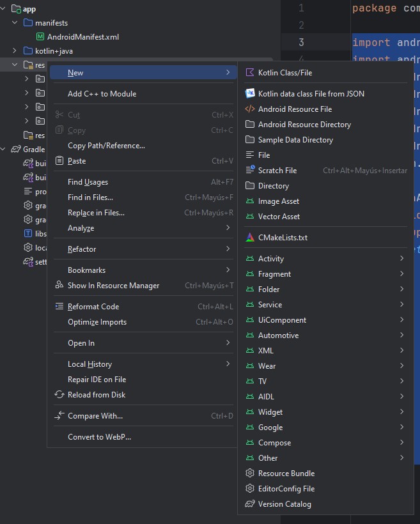
Task: Collapse the manifests folder
Action: [x=15, y=23]
